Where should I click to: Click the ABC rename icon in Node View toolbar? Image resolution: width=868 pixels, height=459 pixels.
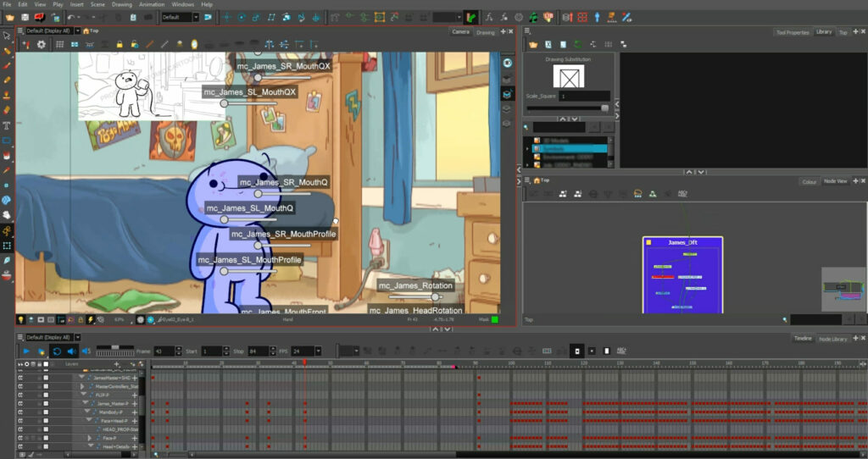tap(682, 194)
